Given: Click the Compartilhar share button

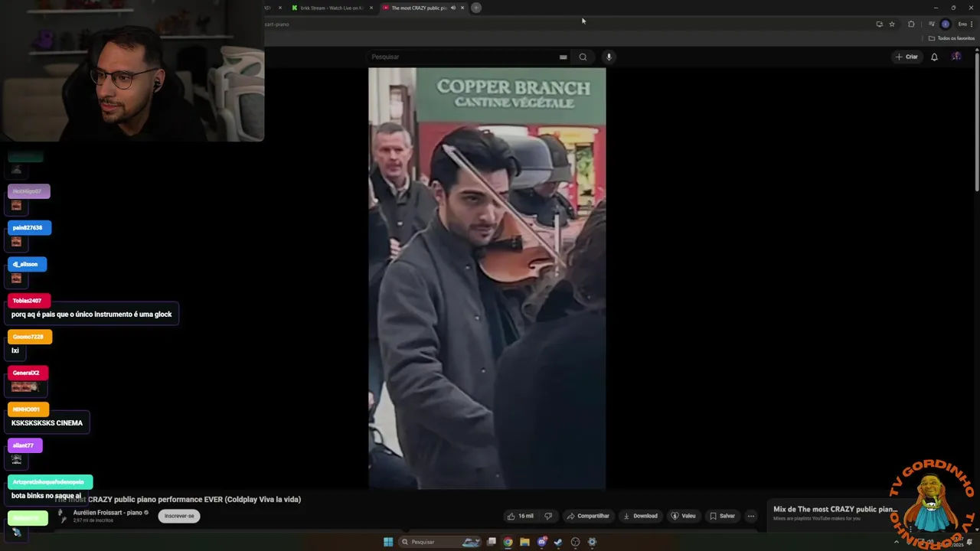Looking at the screenshot, I should click(587, 516).
